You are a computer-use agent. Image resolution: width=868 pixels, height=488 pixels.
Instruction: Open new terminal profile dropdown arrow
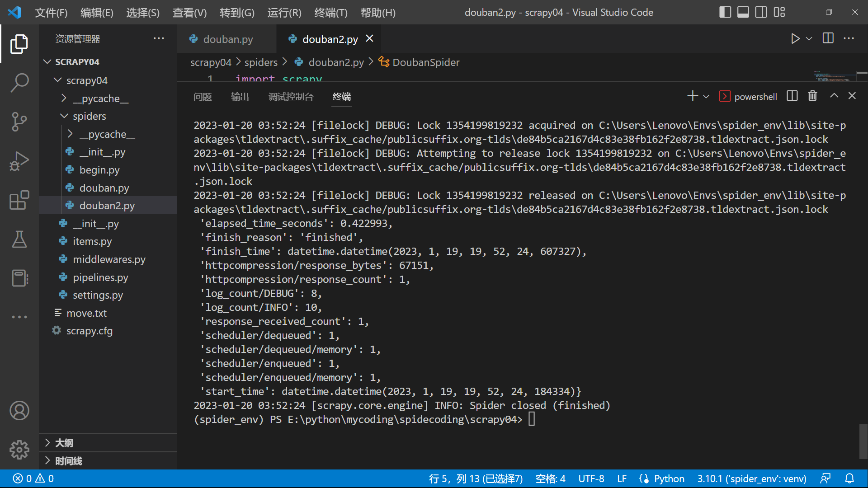tap(706, 96)
